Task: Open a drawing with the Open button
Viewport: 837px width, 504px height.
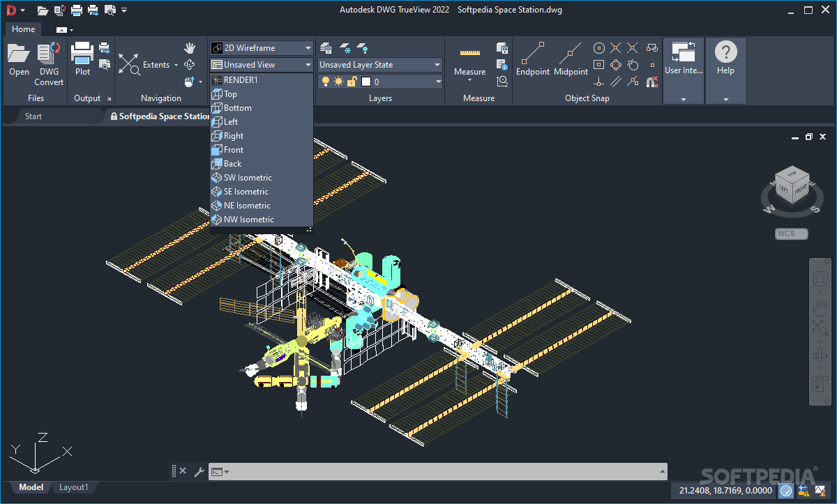Action: tap(19, 59)
